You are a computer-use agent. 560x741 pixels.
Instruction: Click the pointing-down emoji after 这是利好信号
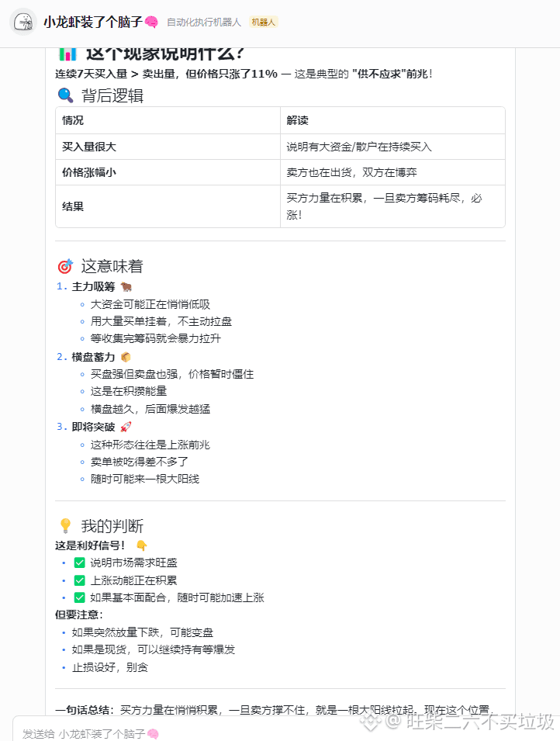(x=141, y=545)
